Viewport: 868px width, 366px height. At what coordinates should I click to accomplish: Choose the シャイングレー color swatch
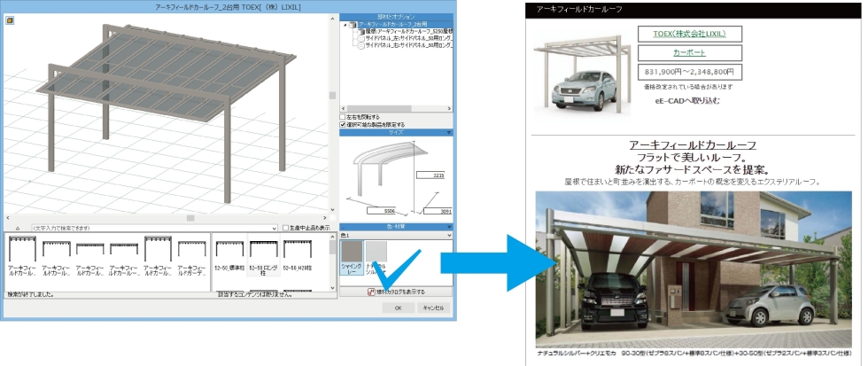pos(350,255)
